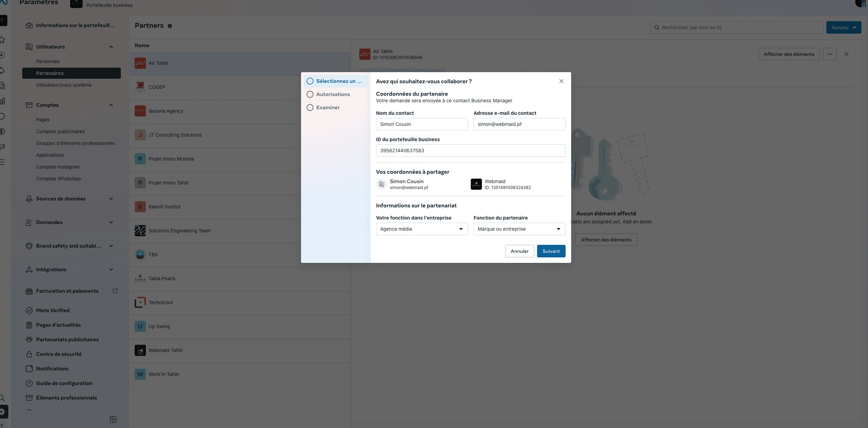Viewport: 868px width, 428px height.
Task: Select the Autorisations step radio button
Action: (x=310, y=94)
